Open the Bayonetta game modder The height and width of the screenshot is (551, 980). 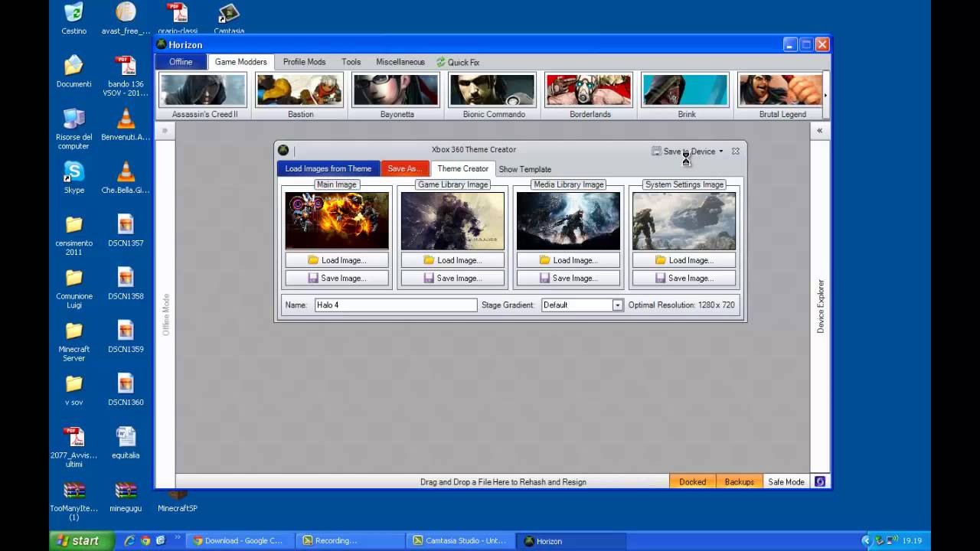pyautogui.click(x=397, y=96)
